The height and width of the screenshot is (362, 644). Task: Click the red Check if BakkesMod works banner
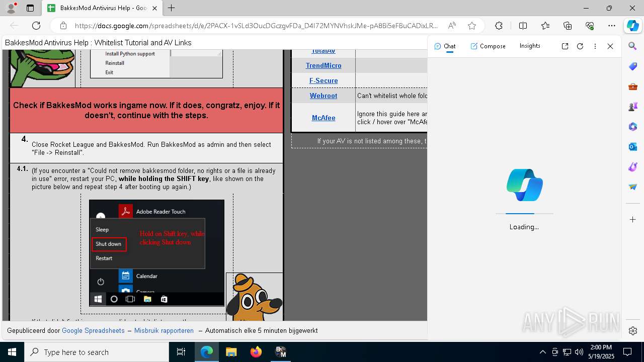[146, 111]
